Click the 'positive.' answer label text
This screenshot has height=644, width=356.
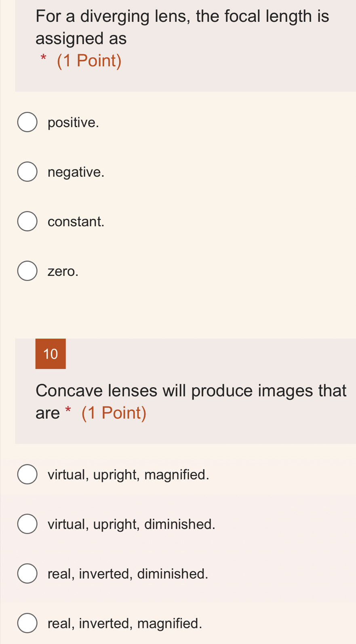pos(73,122)
